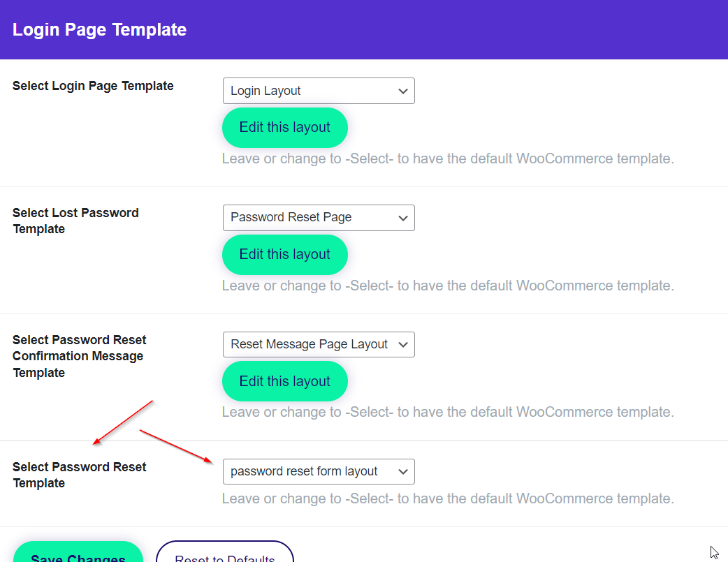
Task: Click the help text under the Reset Confirmation section
Action: [448, 412]
